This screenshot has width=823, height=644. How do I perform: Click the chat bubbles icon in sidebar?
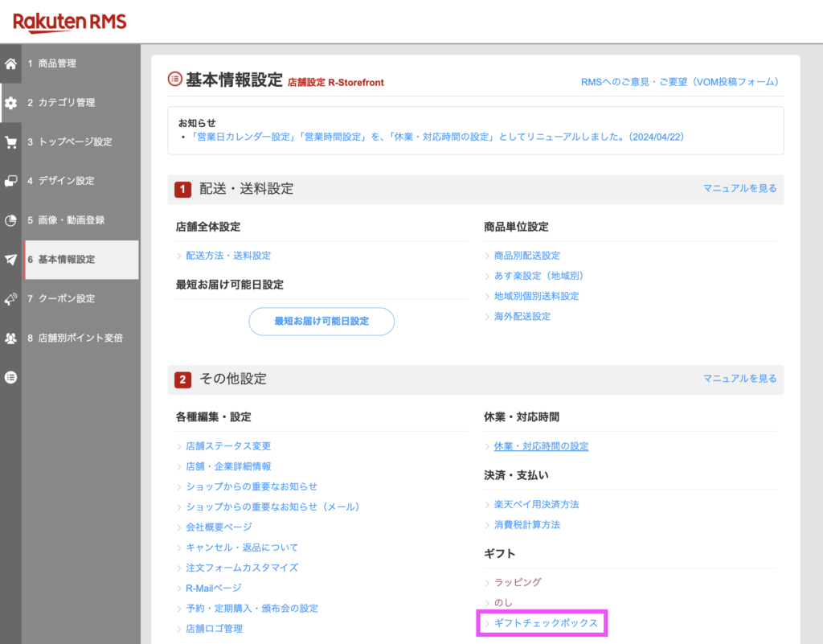(10, 181)
